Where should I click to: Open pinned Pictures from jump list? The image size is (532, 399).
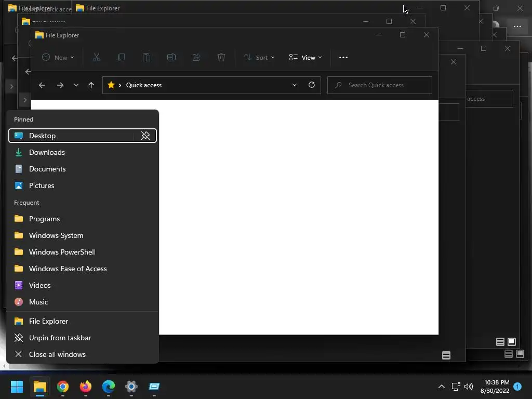(83, 185)
